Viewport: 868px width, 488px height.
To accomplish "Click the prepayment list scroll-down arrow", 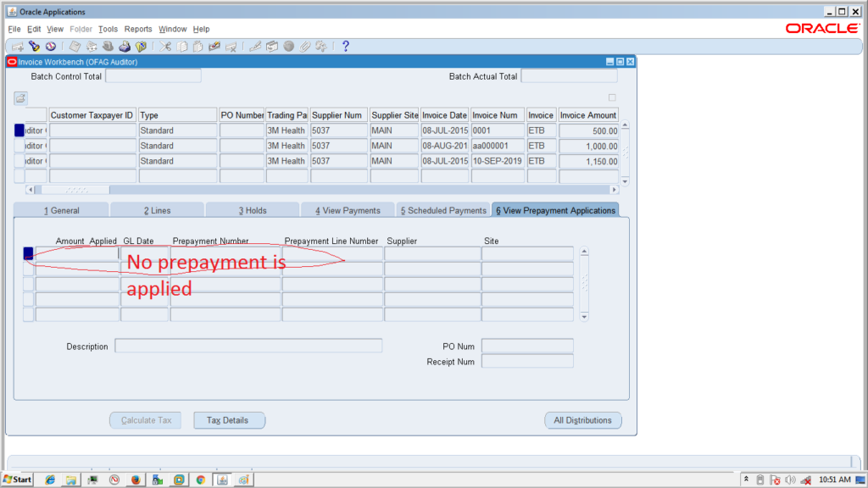I will (x=584, y=317).
